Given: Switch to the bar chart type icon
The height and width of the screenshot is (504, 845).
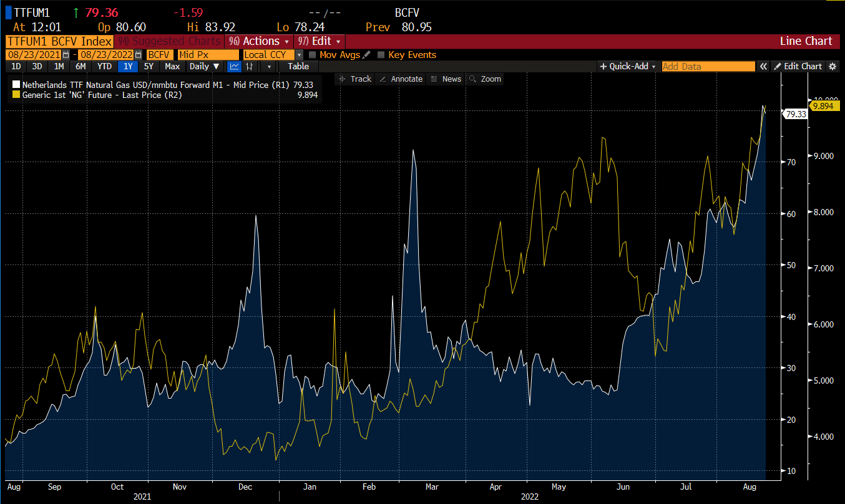Looking at the screenshot, I should pos(250,66).
